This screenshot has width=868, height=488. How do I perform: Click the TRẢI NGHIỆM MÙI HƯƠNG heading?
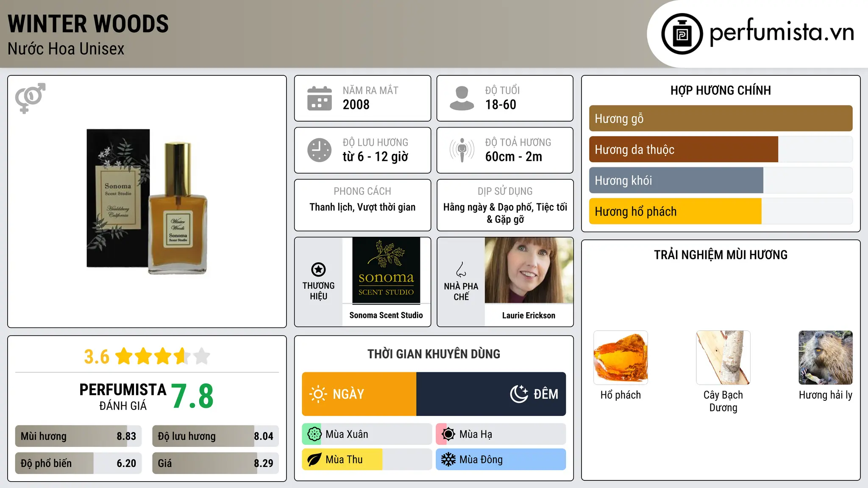[721, 255]
